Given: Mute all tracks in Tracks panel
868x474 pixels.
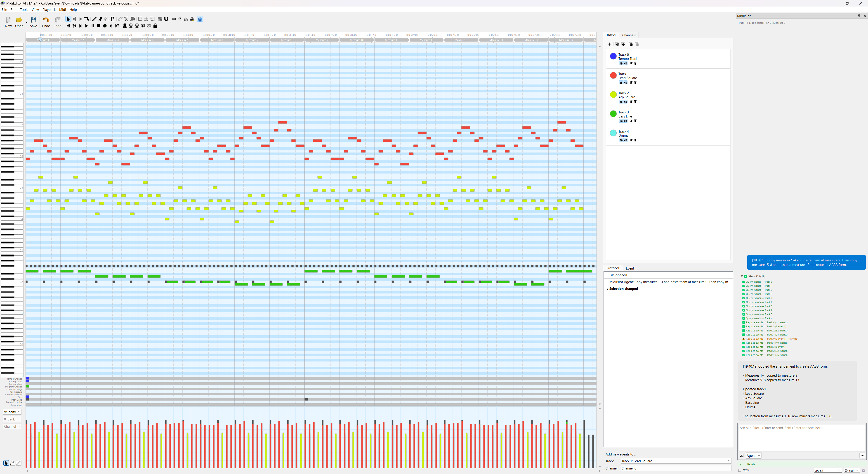Looking at the screenshot, I should [623, 44].
